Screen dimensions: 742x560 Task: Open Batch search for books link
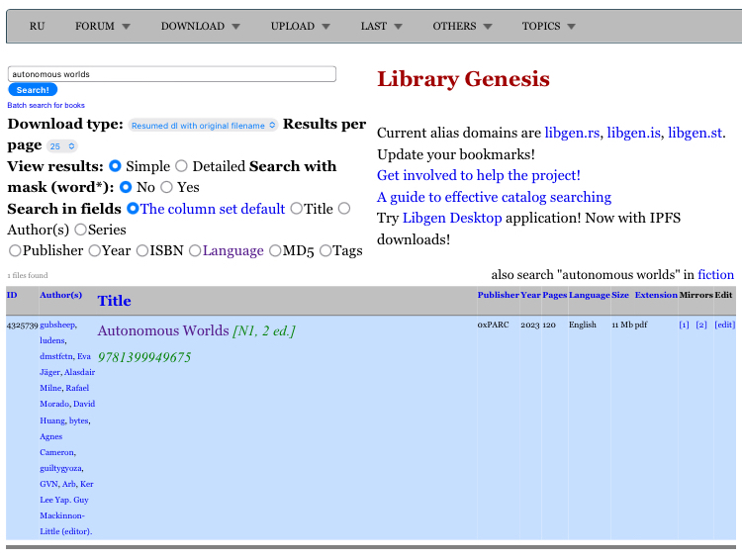tap(46, 105)
